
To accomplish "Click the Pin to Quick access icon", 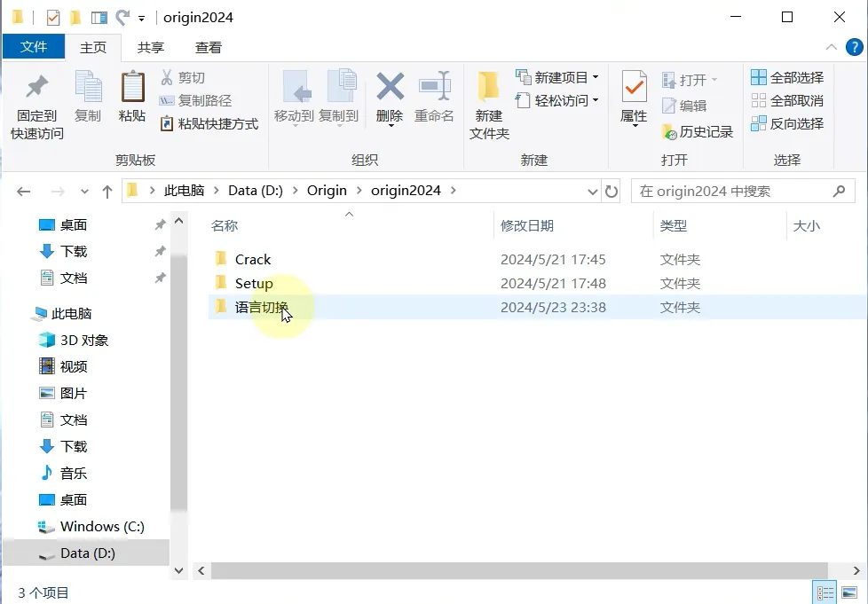I will 37,86.
